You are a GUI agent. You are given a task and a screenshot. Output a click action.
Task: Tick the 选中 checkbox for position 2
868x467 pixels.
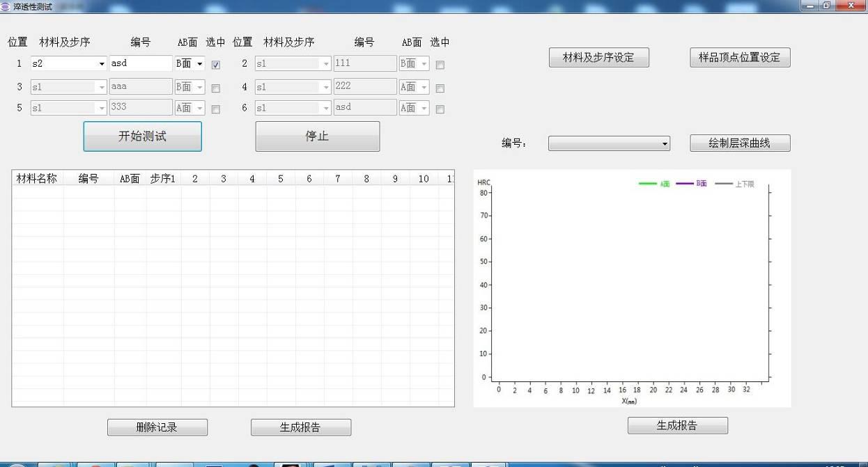click(x=440, y=65)
